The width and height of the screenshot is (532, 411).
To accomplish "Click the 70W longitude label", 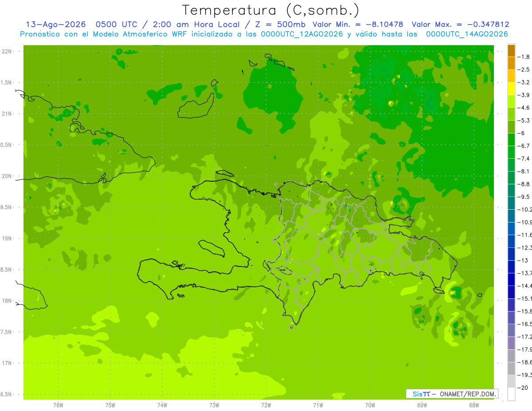I will point(370,405).
